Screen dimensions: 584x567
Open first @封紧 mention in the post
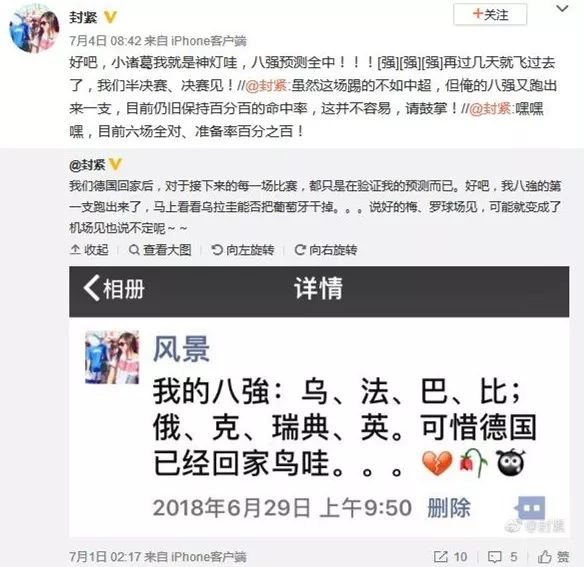pos(266,86)
